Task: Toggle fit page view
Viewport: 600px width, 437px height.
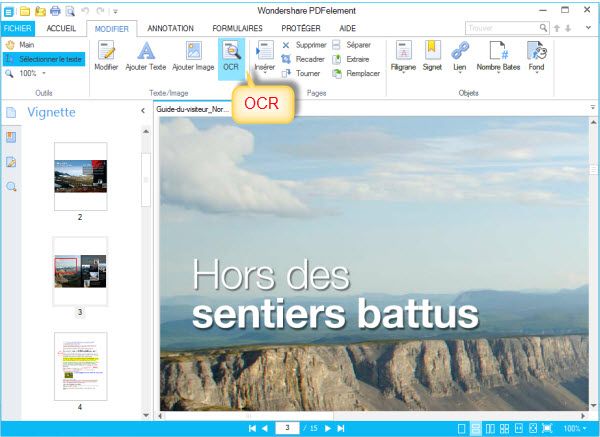Action: tap(533, 429)
